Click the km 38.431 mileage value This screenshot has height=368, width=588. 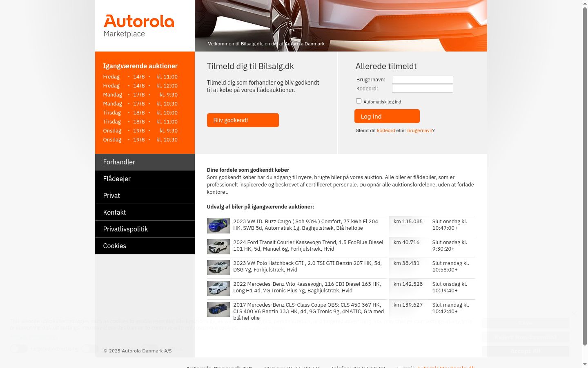pyautogui.click(x=406, y=263)
